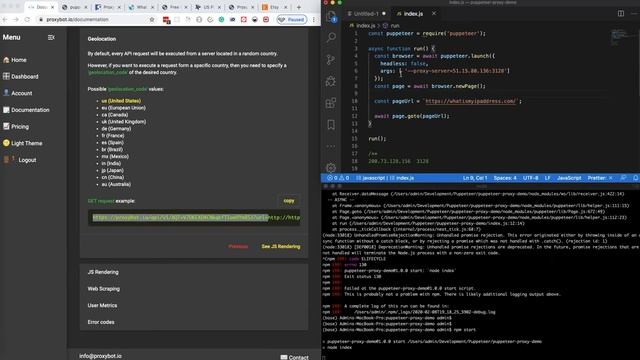Switch to the second browser tab
This screenshot has width=640, height=360.
pyautogui.click(x=74, y=7)
